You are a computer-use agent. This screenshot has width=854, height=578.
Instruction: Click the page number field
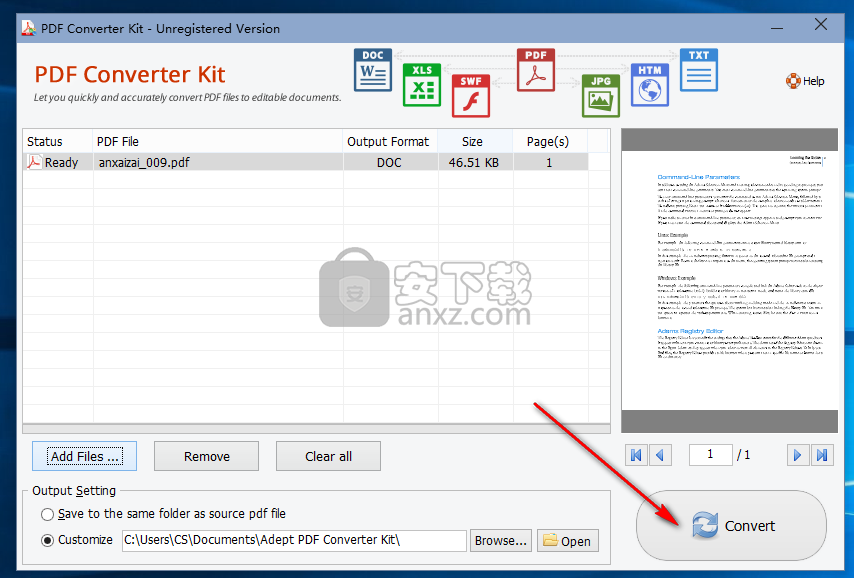coord(710,455)
